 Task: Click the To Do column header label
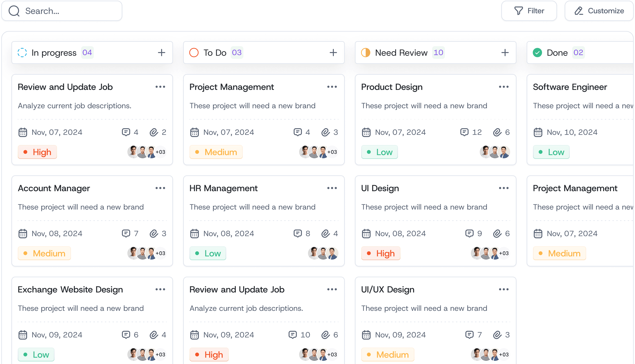point(215,53)
